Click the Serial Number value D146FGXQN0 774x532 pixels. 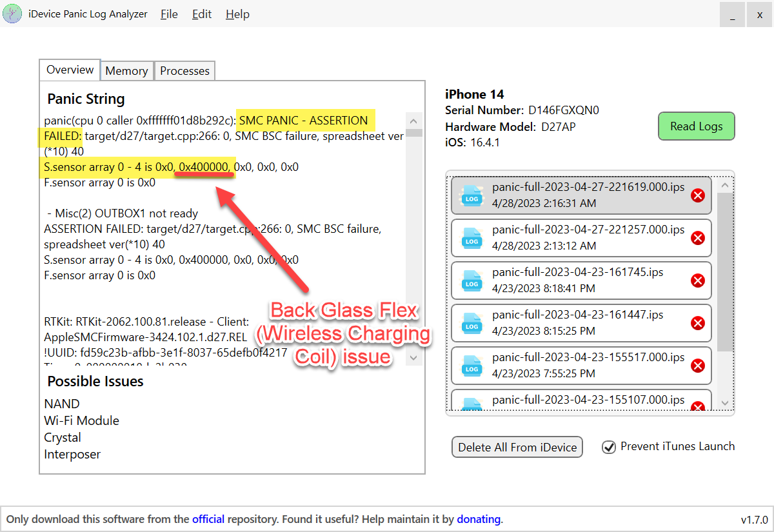click(563, 110)
